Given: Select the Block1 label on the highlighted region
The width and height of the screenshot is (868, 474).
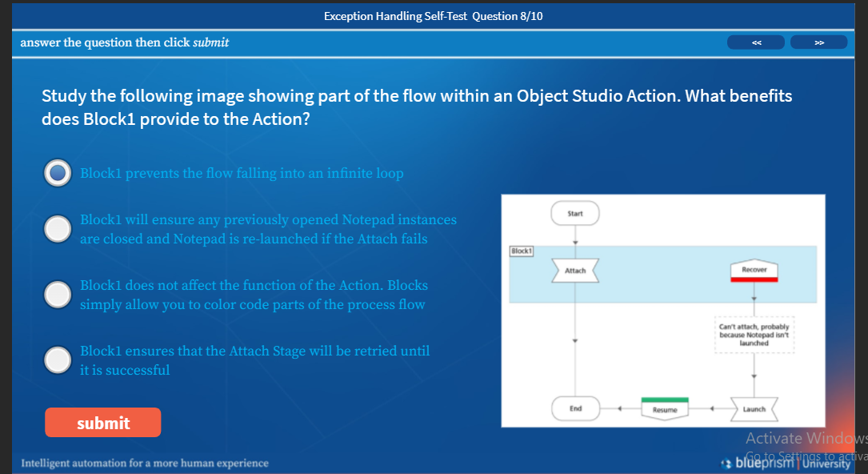Looking at the screenshot, I should [x=521, y=250].
